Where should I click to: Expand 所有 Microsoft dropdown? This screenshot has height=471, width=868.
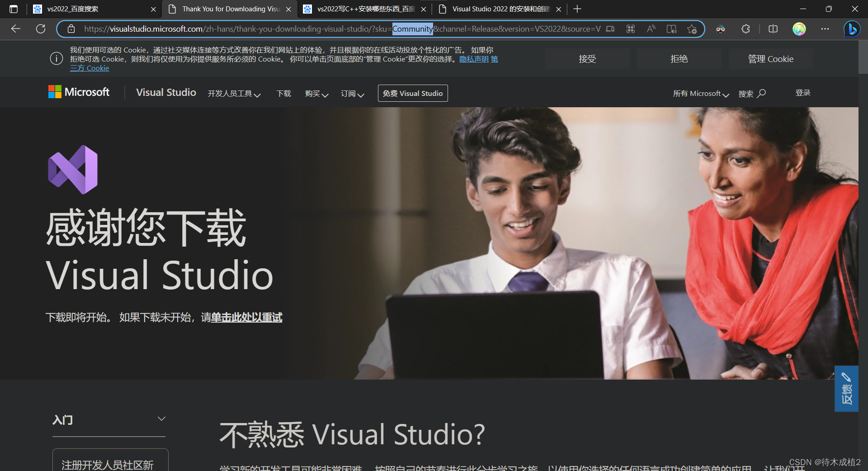[701, 94]
